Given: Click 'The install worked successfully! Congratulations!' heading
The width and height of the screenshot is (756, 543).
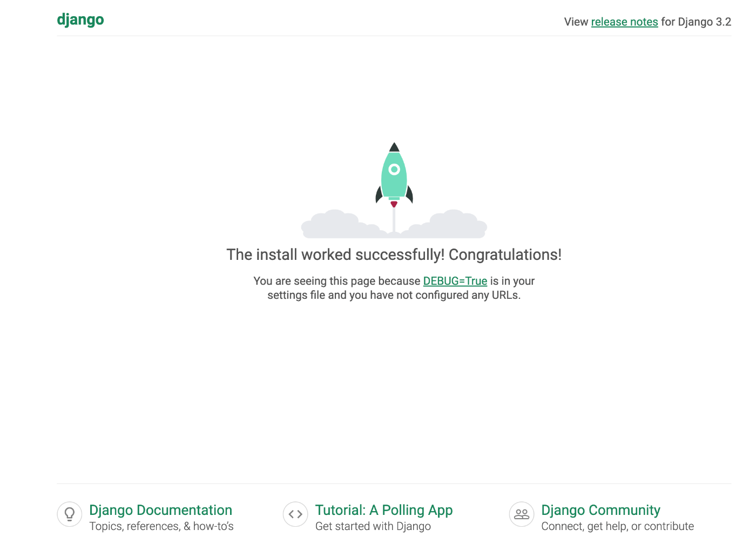Looking at the screenshot, I should [394, 254].
